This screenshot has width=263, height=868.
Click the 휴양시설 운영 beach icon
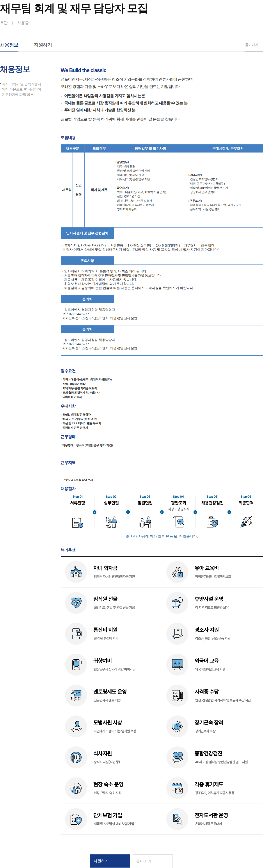click(x=177, y=602)
